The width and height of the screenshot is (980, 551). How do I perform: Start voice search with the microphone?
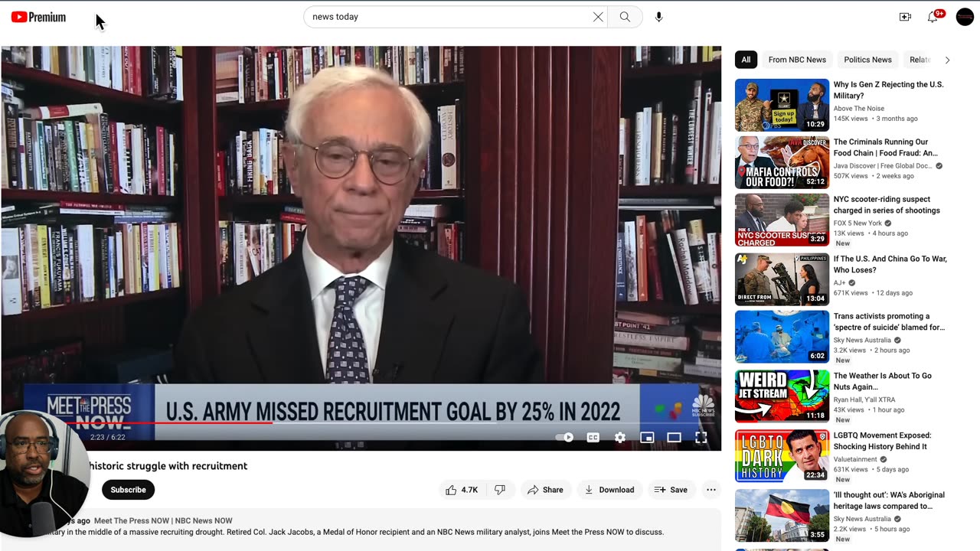pos(658,17)
